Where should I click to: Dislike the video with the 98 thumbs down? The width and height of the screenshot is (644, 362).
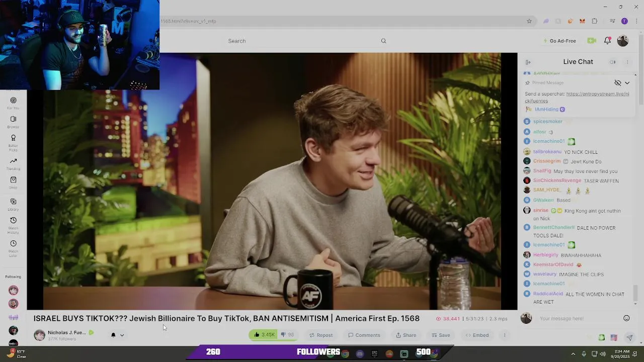[x=287, y=335]
